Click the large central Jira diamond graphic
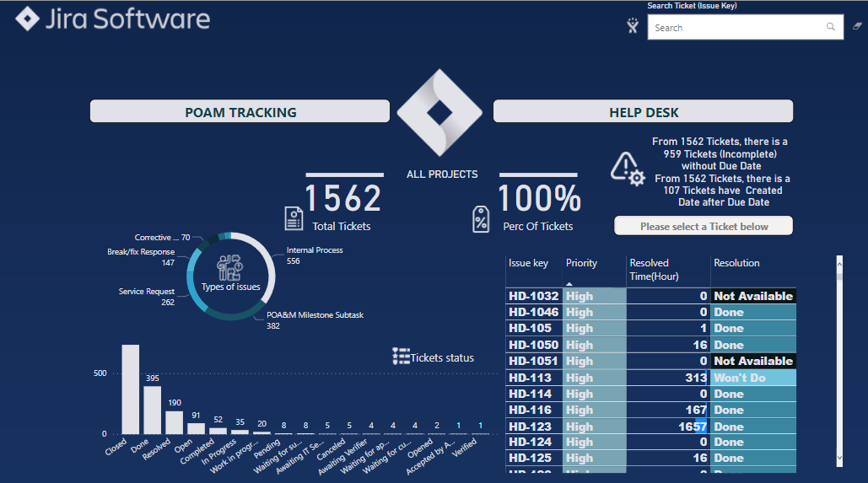 coord(439,112)
